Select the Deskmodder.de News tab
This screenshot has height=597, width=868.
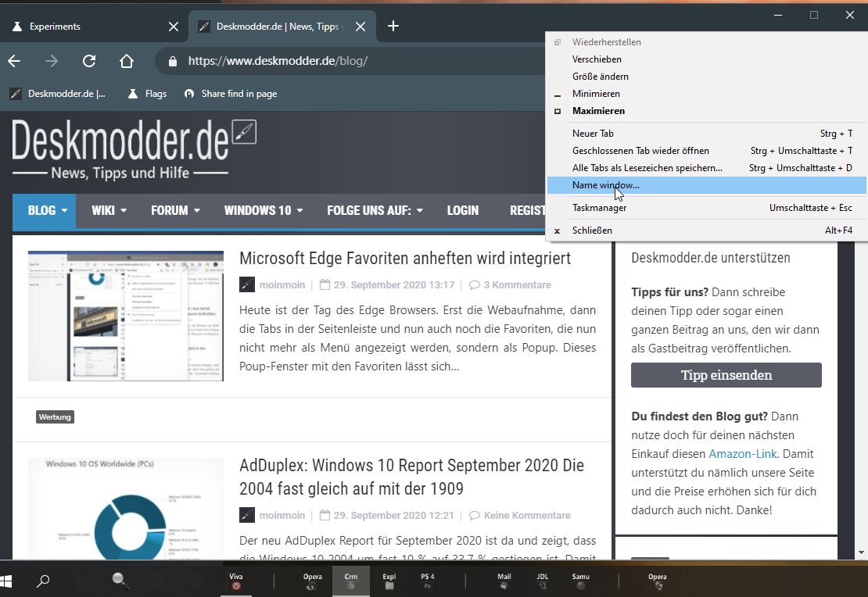[x=282, y=27]
